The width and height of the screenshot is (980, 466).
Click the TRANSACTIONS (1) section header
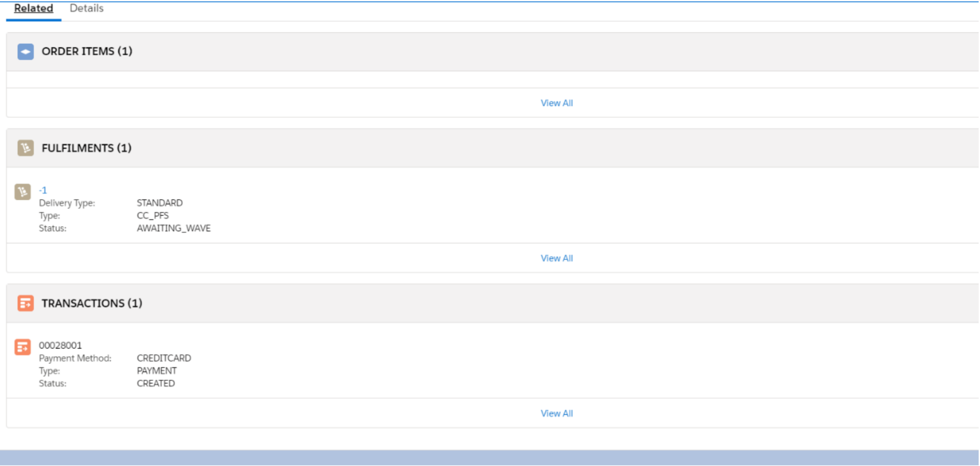click(92, 303)
